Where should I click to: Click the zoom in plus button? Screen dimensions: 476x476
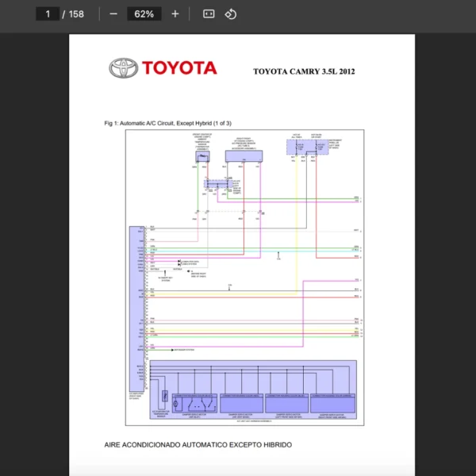point(175,14)
